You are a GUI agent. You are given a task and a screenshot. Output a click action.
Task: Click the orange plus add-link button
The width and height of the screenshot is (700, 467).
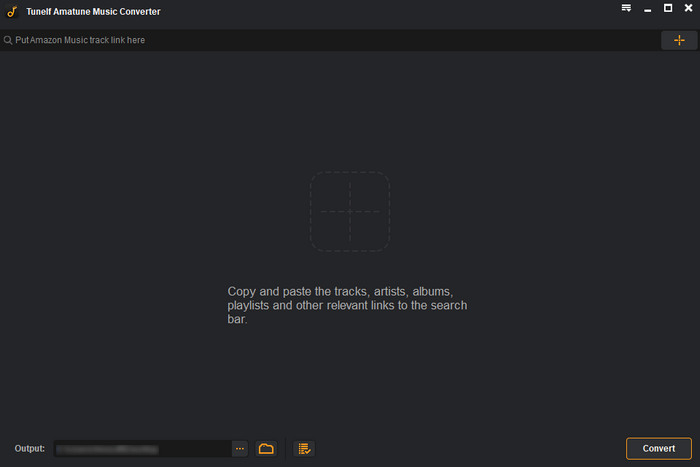(679, 40)
